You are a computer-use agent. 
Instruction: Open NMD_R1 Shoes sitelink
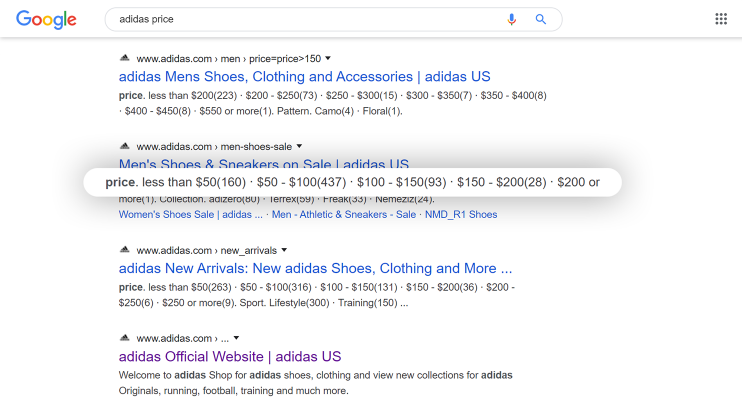[461, 214]
